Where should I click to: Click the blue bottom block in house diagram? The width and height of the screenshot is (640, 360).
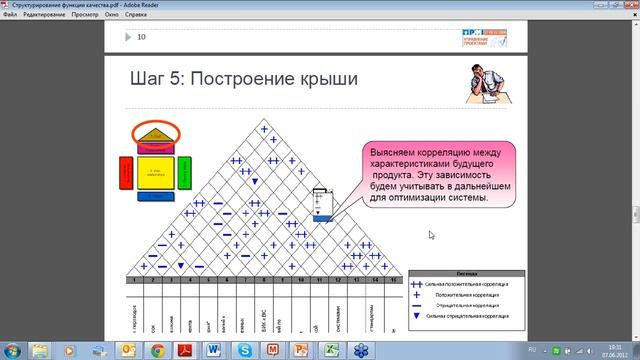point(156,196)
